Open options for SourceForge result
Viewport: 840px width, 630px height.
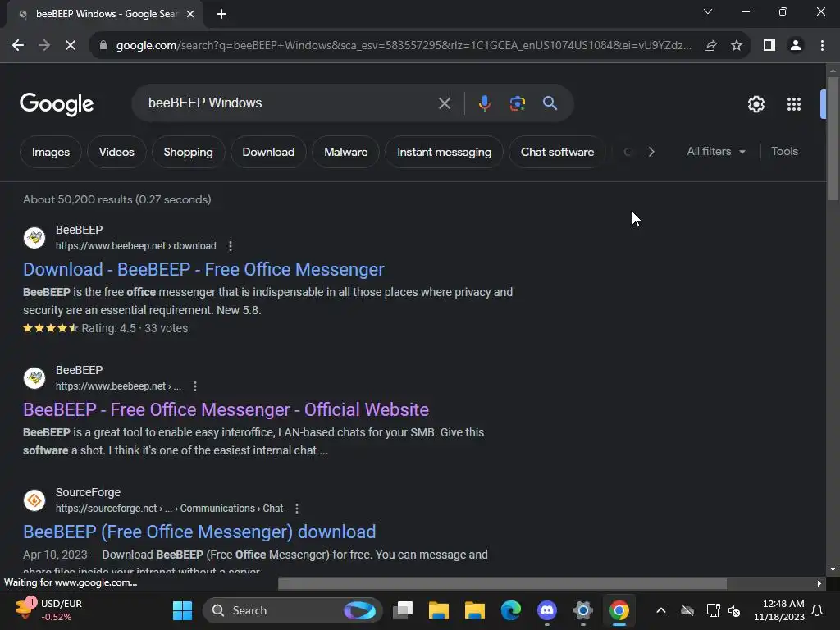297,509
